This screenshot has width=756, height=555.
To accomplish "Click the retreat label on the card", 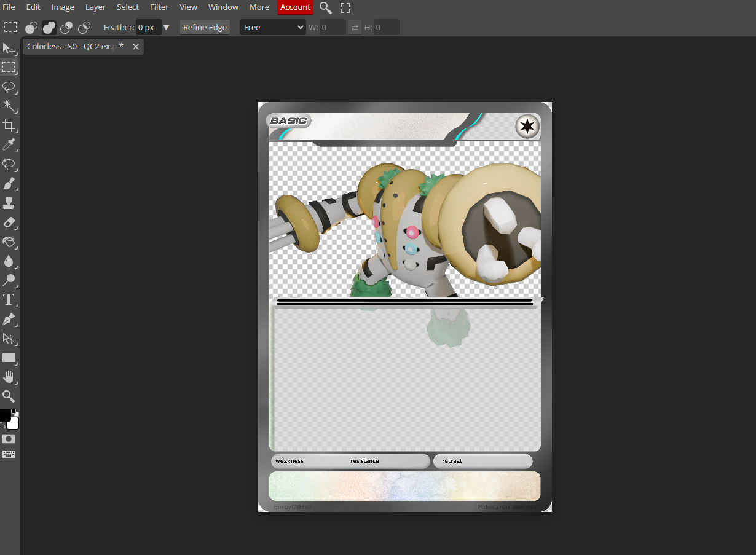I will coord(452,461).
